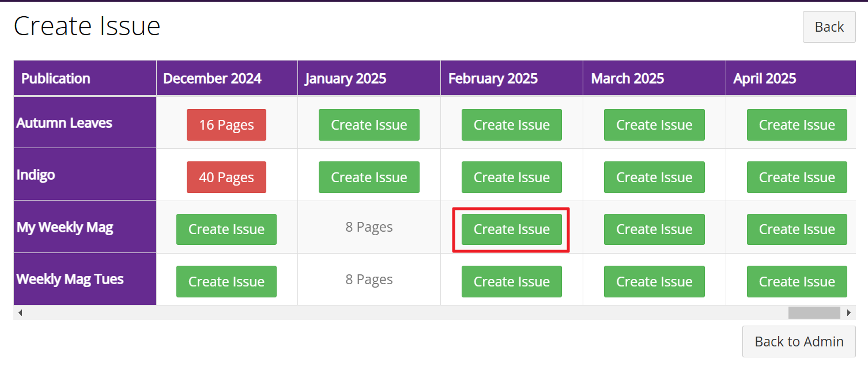Click the Weekly Mag Tues publication name

pos(70,279)
